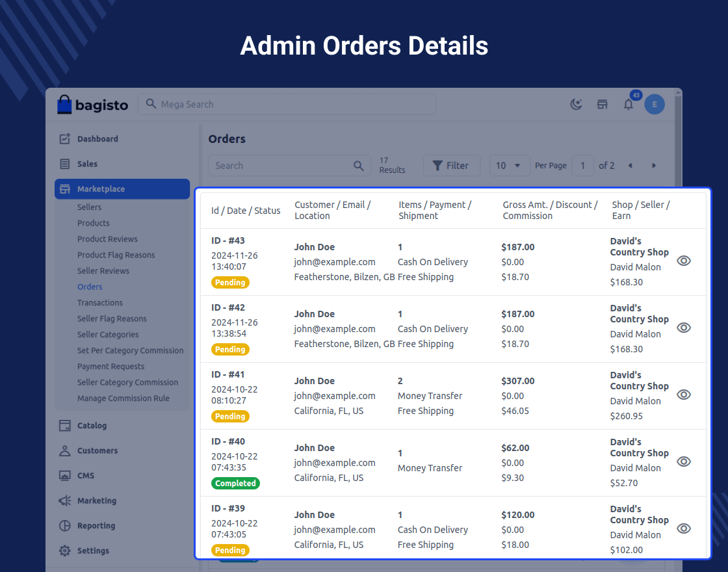View order #41 via eye icon
This screenshot has height=572, width=728.
pos(684,395)
